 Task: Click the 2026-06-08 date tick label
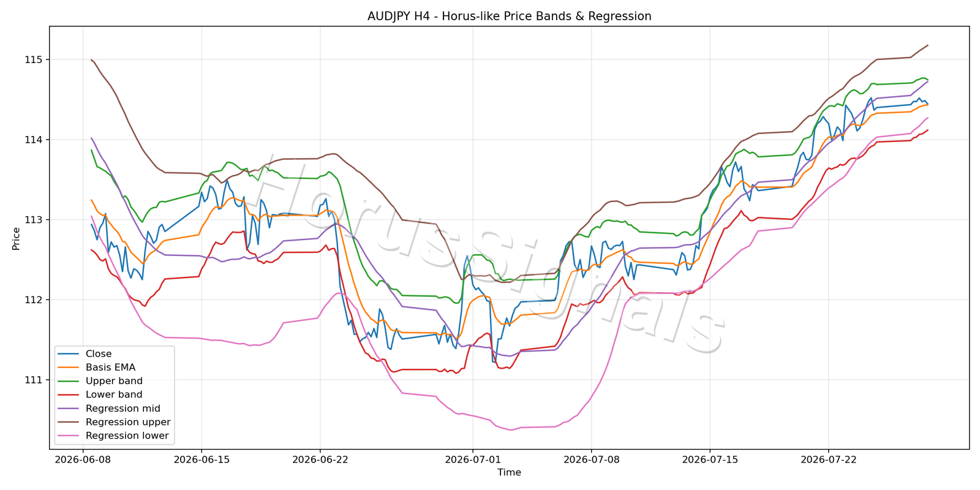tap(83, 459)
